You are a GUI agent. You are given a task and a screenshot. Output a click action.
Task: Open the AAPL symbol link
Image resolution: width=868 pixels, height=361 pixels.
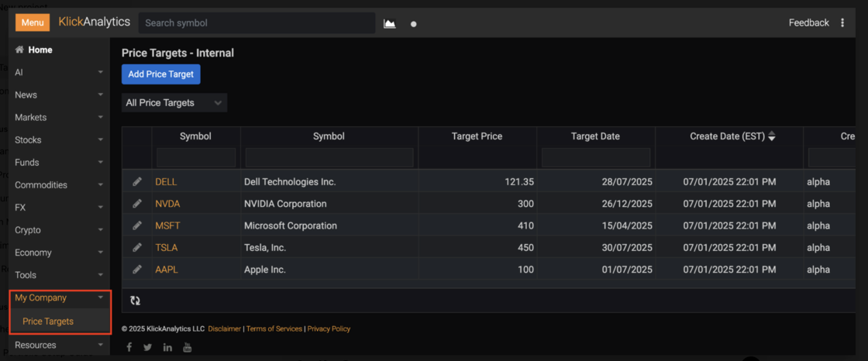[x=167, y=270]
